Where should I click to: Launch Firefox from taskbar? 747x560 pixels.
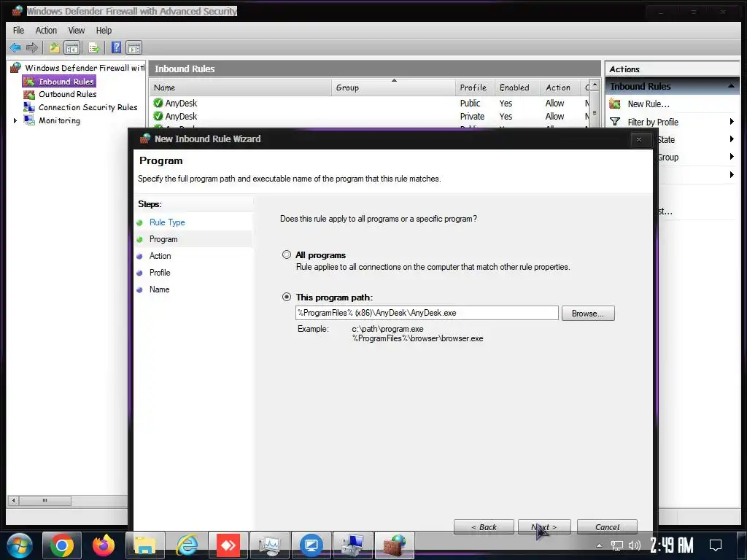click(x=104, y=545)
